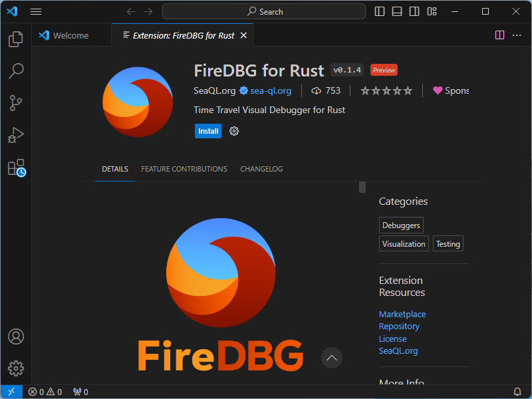Screen dimensions: 532x399
Task: Select the Testing category
Action: point(448,243)
